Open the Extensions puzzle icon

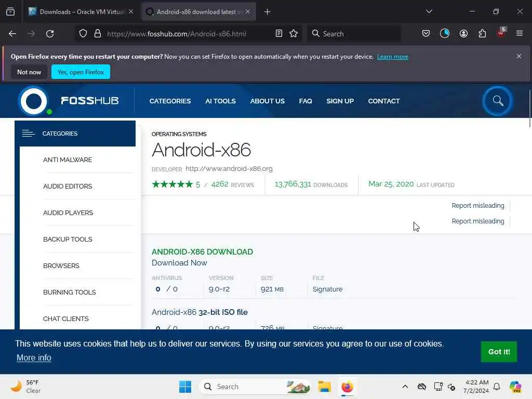tap(482, 34)
